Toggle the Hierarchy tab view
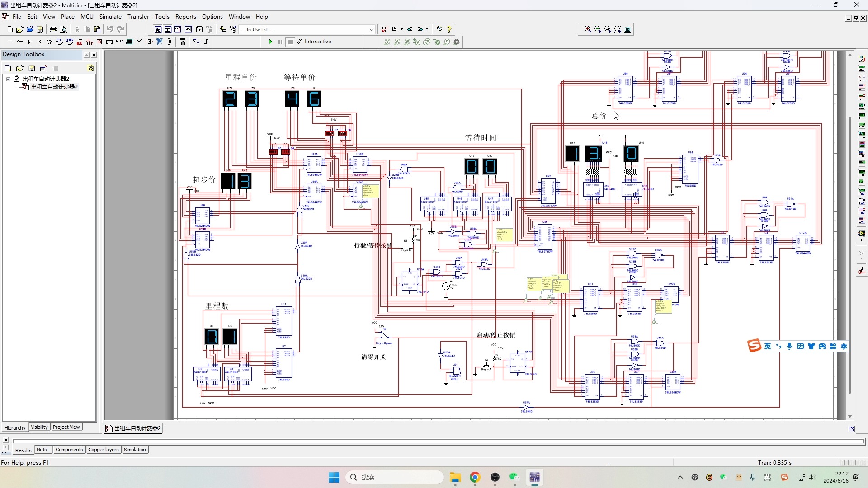Viewport: 868px width, 488px height. click(x=15, y=427)
